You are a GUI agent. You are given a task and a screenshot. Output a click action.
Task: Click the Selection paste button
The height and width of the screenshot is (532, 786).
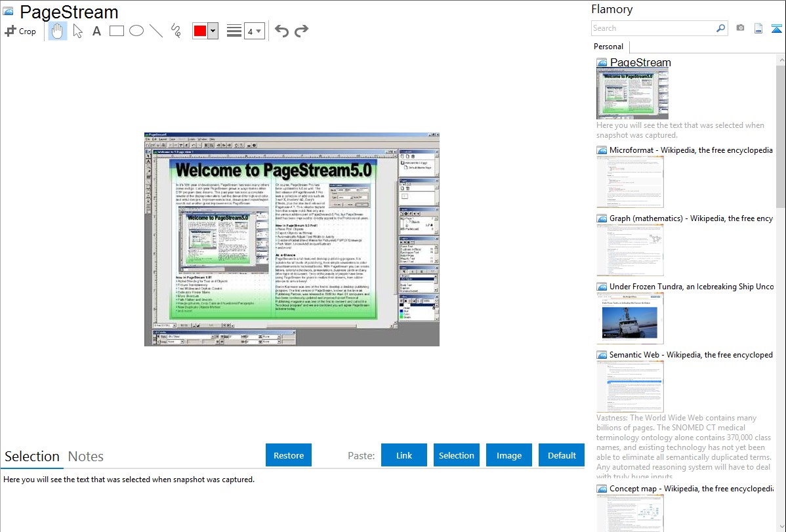tap(456, 455)
